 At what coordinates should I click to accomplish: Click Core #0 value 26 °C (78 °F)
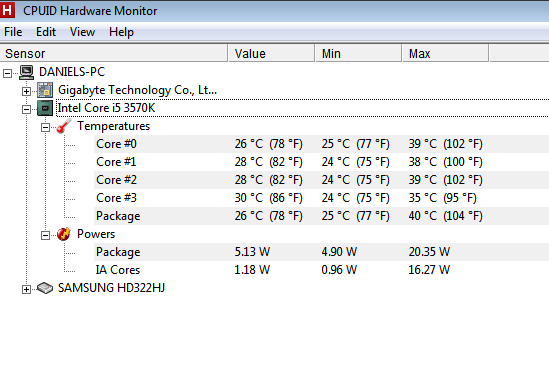point(269,144)
